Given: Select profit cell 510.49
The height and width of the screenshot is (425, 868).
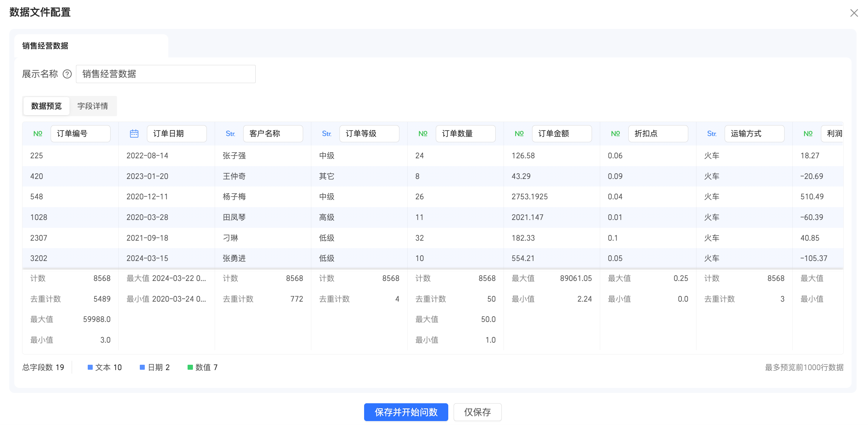Looking at the screenshot, I should (x=818, y=197).
